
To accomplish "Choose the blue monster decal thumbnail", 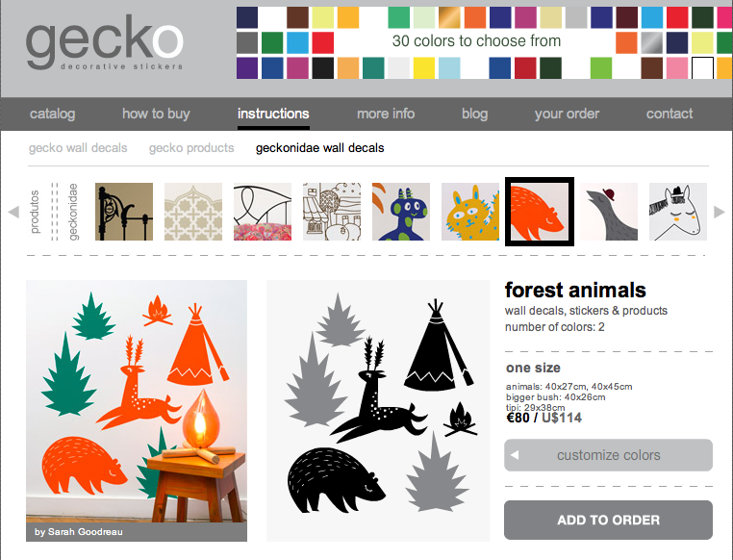I will click(401, 212).
